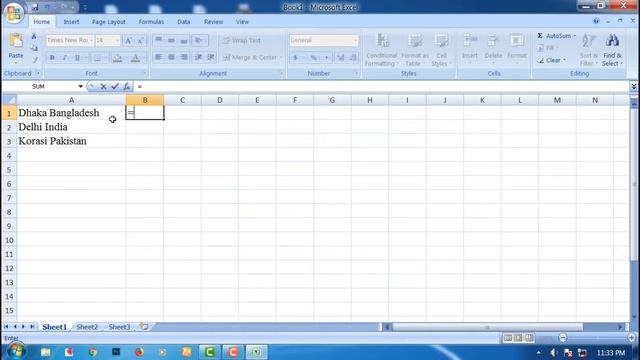Image resolution: width=640 pixels, height=360 pixels.
Task: Click the Insert Worksheet tab icon
Action: [x=144, y=327]
